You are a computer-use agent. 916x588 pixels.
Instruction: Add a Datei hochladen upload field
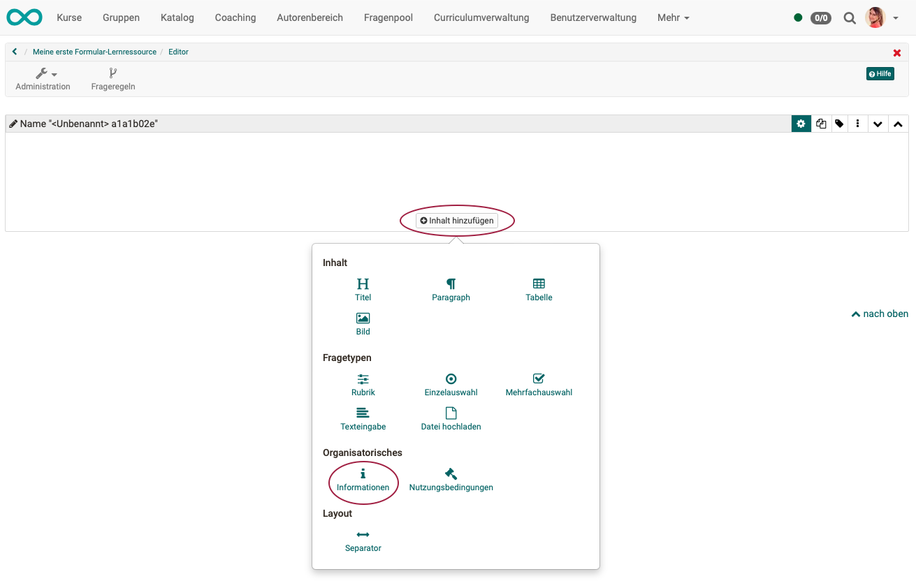[451, 418]
